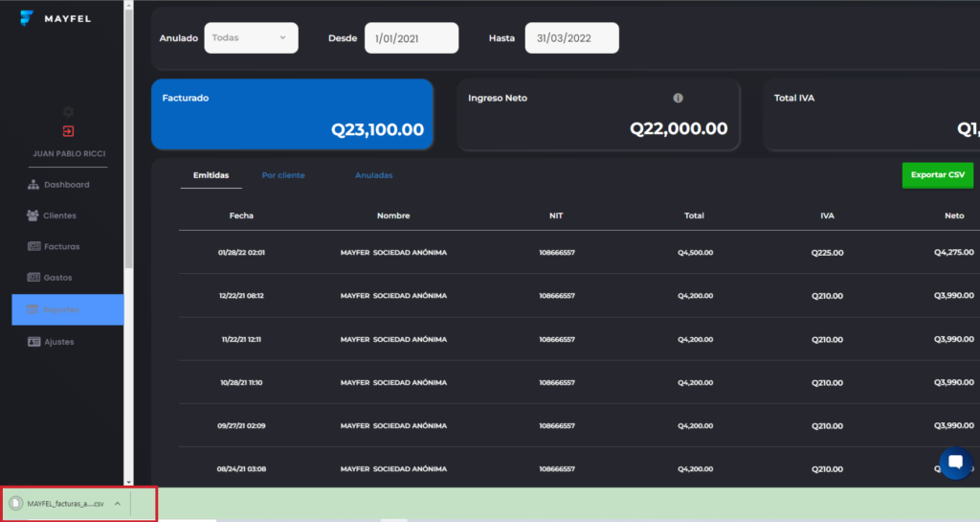Select the Emitidas tab

211,175
